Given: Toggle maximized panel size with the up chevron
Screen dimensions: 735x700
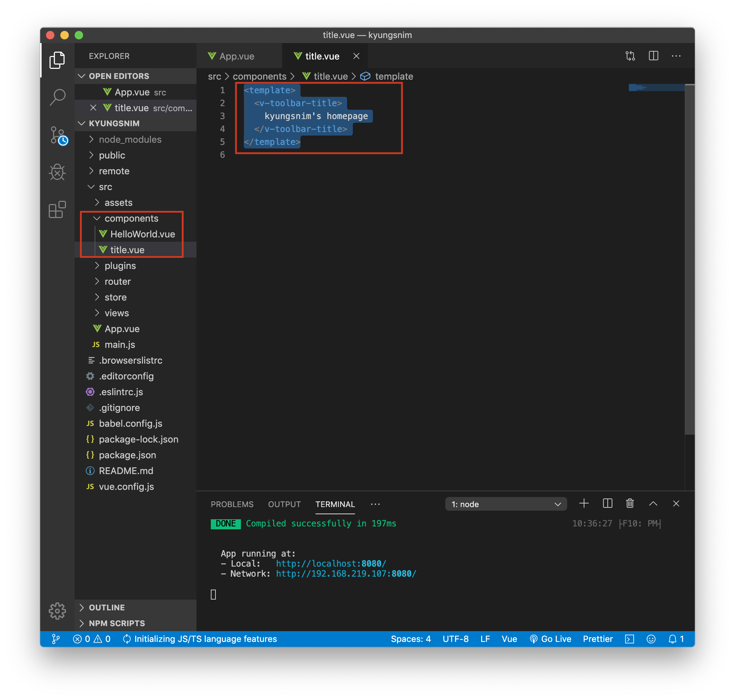Looking at the screenshot, I should pos(653,504).
